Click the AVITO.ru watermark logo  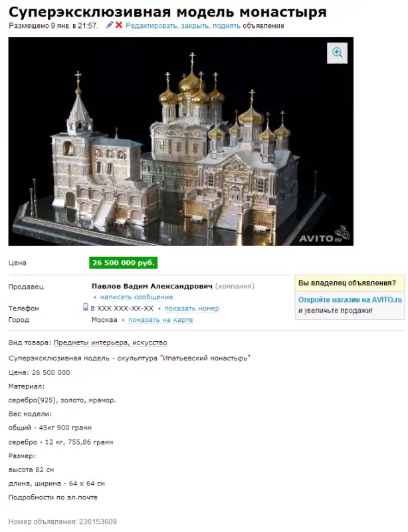click(x=324, y=235)
